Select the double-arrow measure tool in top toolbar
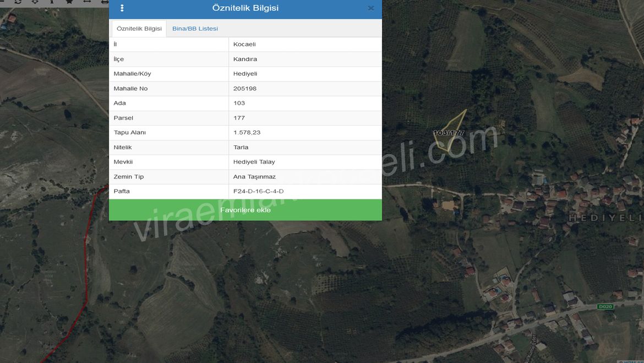Image resolution: width=644 pixels, height=363 pixels. click(87, 2)
